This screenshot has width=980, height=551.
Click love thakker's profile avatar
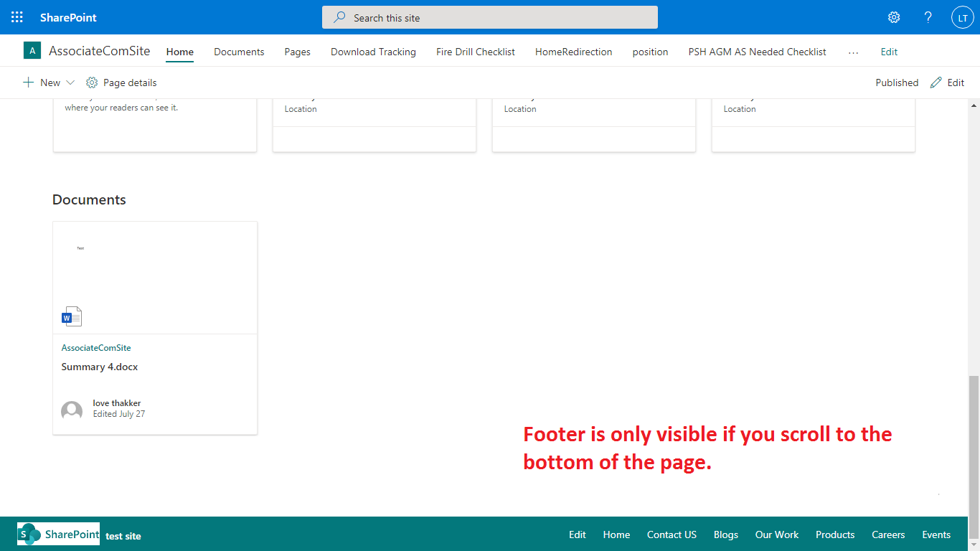[x=72, y=410]
